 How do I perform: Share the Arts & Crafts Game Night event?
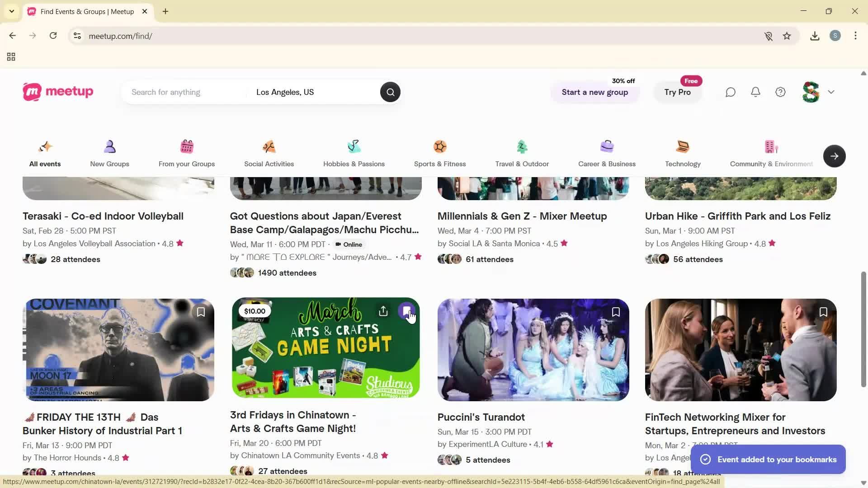[x=383, y=311]
